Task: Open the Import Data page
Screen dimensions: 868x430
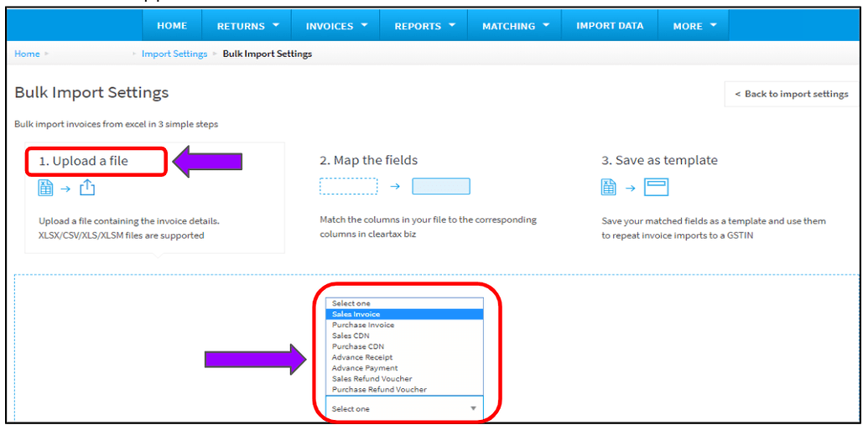Action: click(610, 26)
